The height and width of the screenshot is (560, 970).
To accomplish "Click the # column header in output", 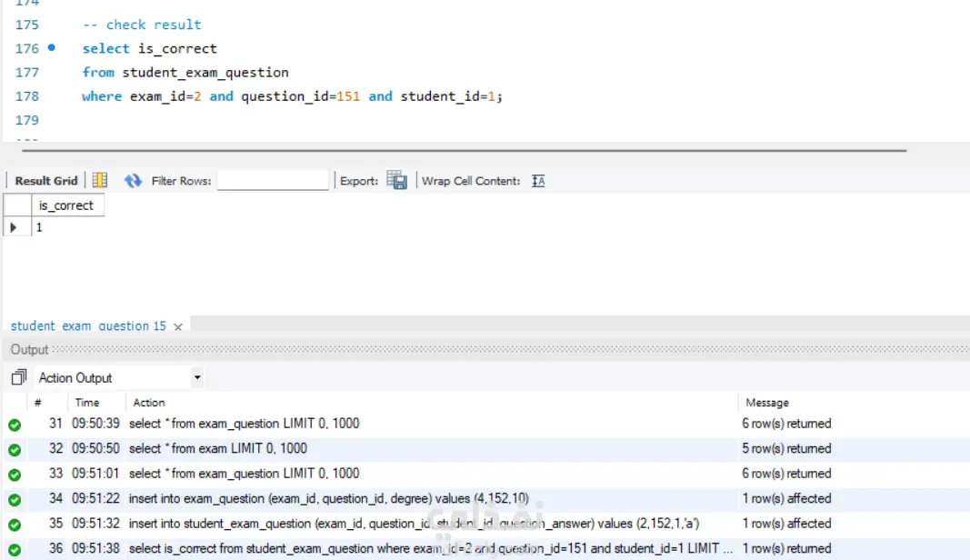I will (38, 402).
